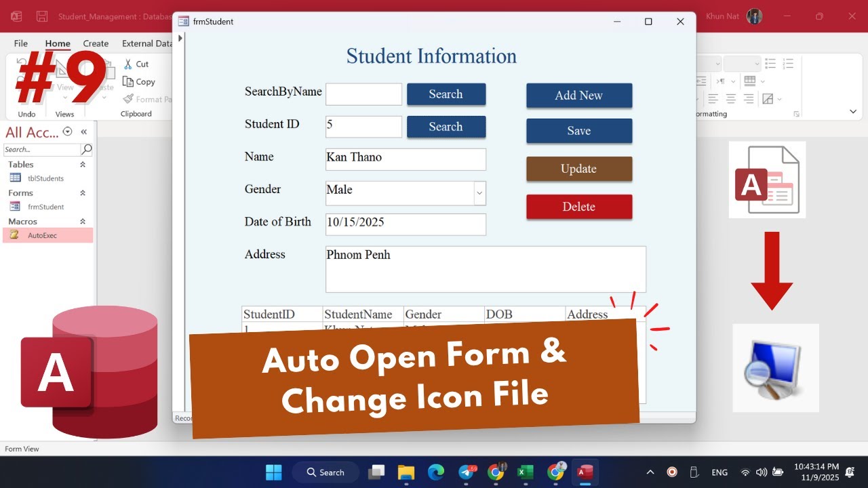Image resolution: width=868 pixels, height=488 pixels.
Task: Select the Home tab
Action: click(x=58, y=43)
